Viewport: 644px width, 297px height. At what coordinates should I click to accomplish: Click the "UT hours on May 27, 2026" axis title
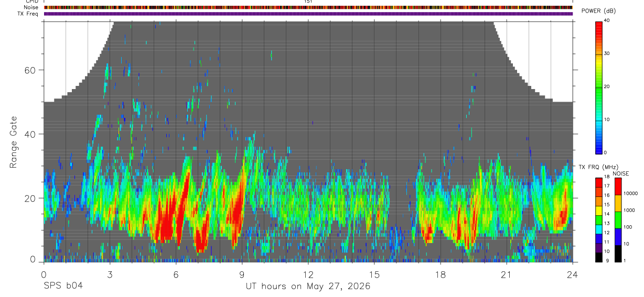tap(308, 287)
